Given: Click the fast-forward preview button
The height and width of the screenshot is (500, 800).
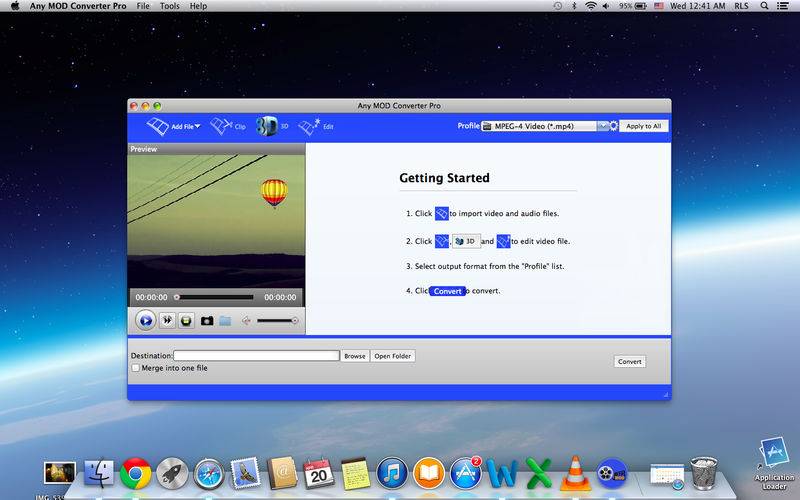Looking at the screenshot, I should tap(167, 320).
